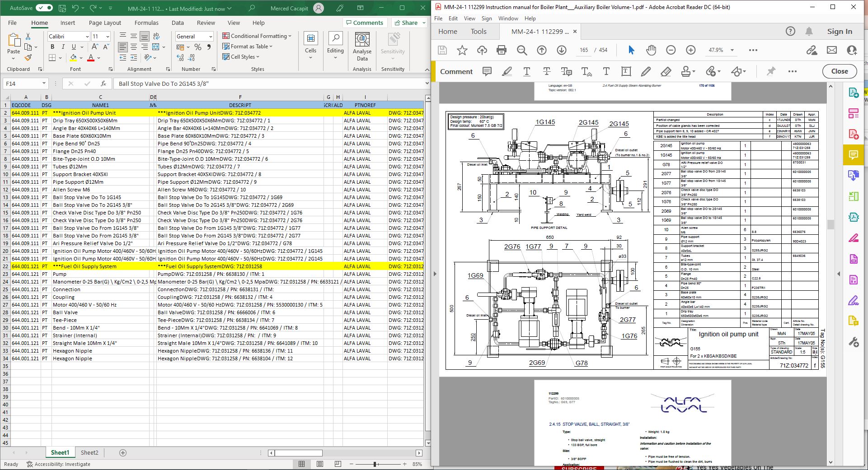Image resolution: width=868 pixels, height=470 pixels.
Task: Click the Print icon in Acrobat toolbar
Action: [502, 50]
